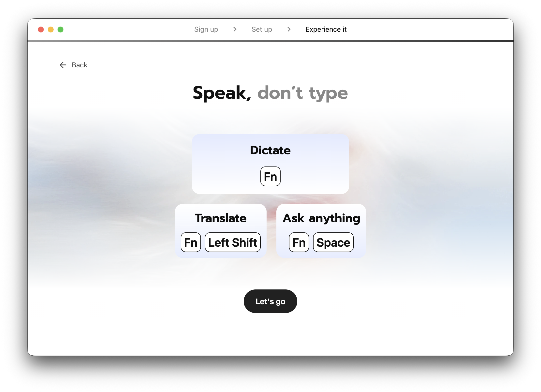The height and width of the screenshot is (392, 541).
Task: Select the Experience it step
Action: [x=326, y=30]
